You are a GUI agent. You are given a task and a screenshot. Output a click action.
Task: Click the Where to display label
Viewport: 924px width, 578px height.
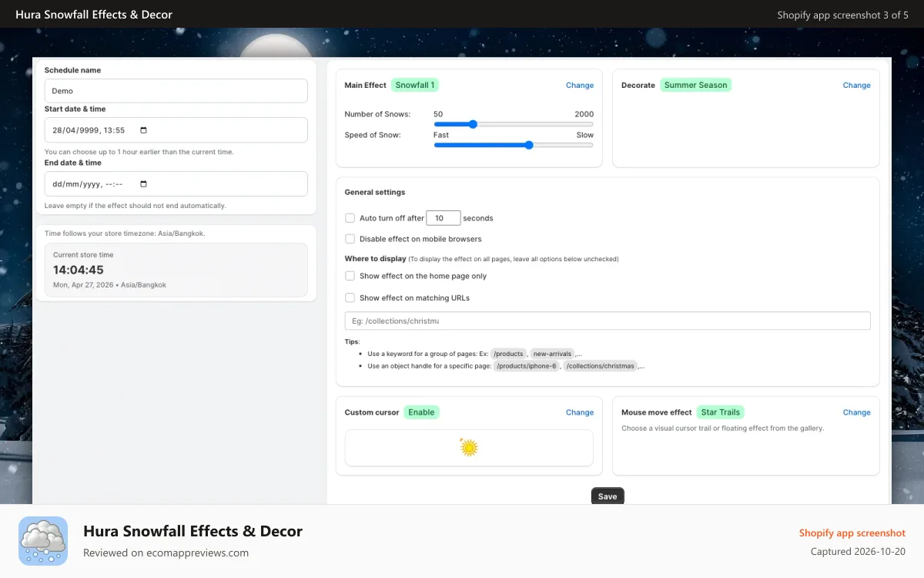pyautogui.click(x=375, y=259)
